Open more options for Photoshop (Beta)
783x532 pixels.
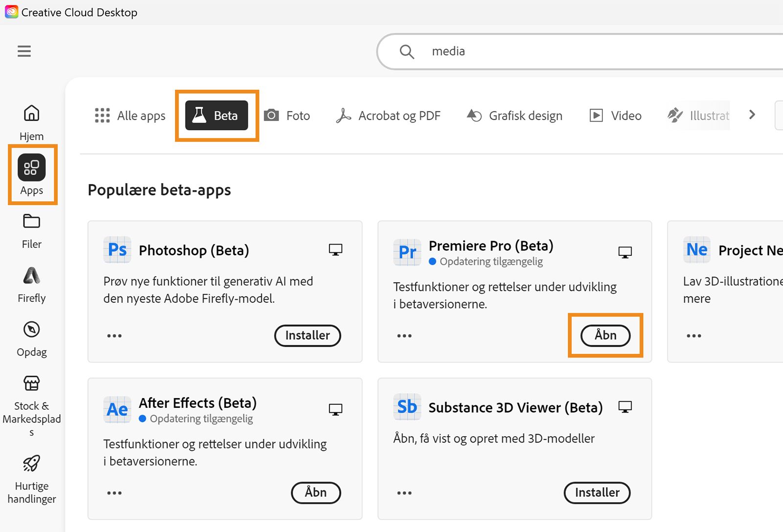pyautogui.click(x=115, y=336)
